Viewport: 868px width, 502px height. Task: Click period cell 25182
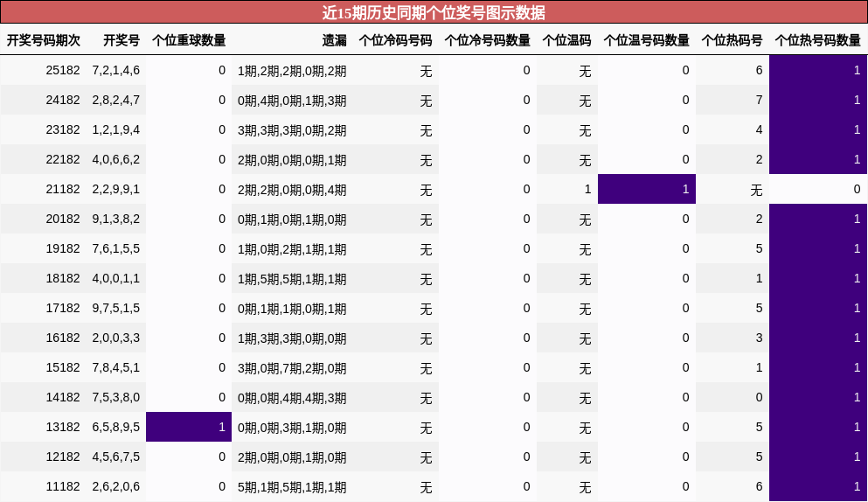pos(63,70)
